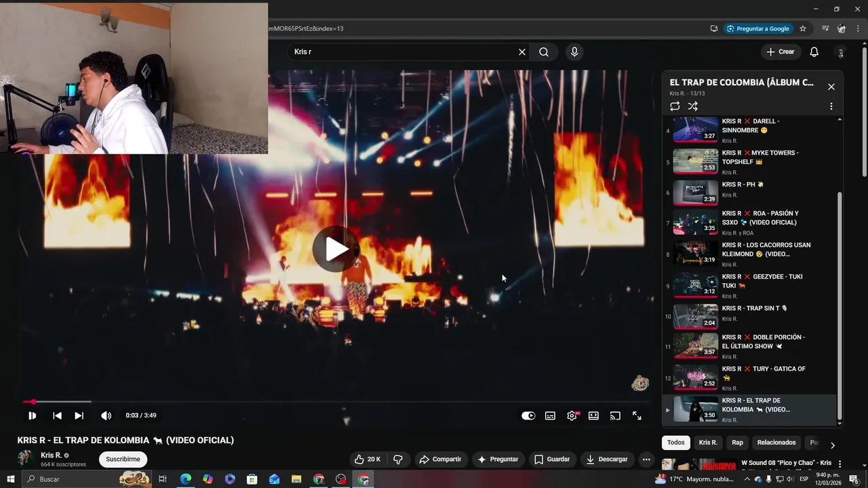This screenshot has width=868, height=488.
Task: Open the Kris R. channel name link
Action: tap(51, 455)
